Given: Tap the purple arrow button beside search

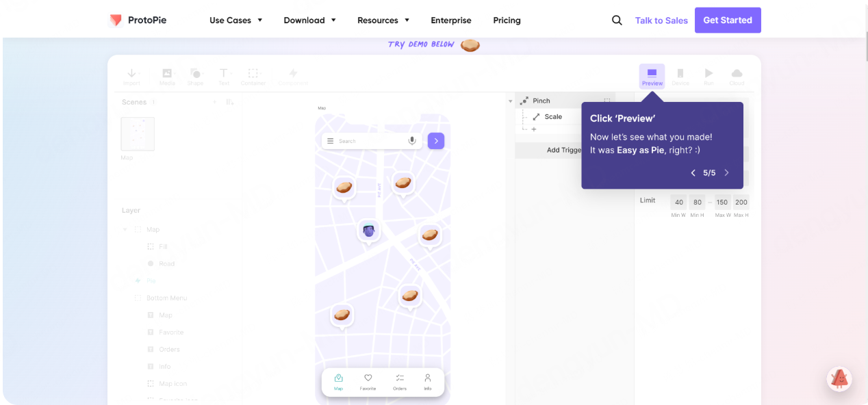Looking at the screenshot, I should coord(436,141).
